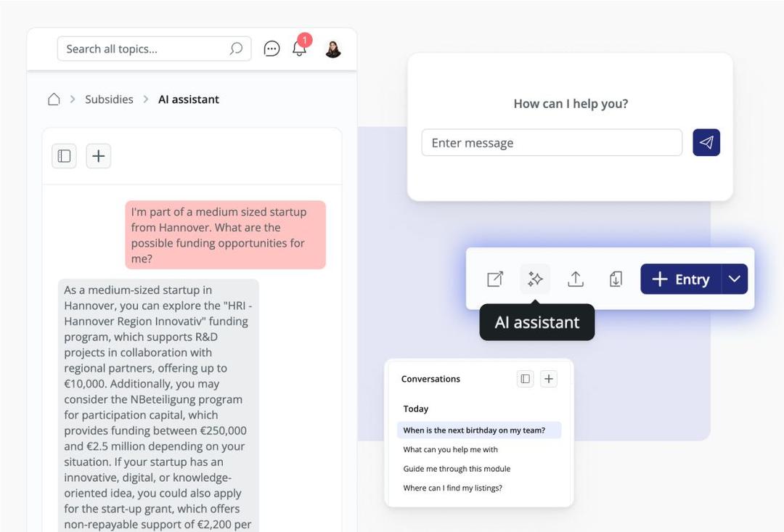Viewport: 784px width, 532px height.
Task: Click the open in new window icon
Action: [x=495, y=279]
